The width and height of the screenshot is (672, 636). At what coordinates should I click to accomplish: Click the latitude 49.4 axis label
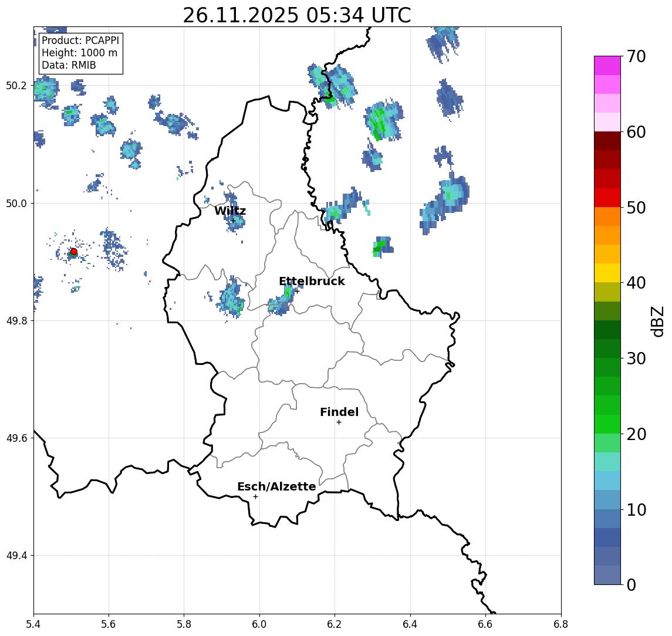point(16,556)
